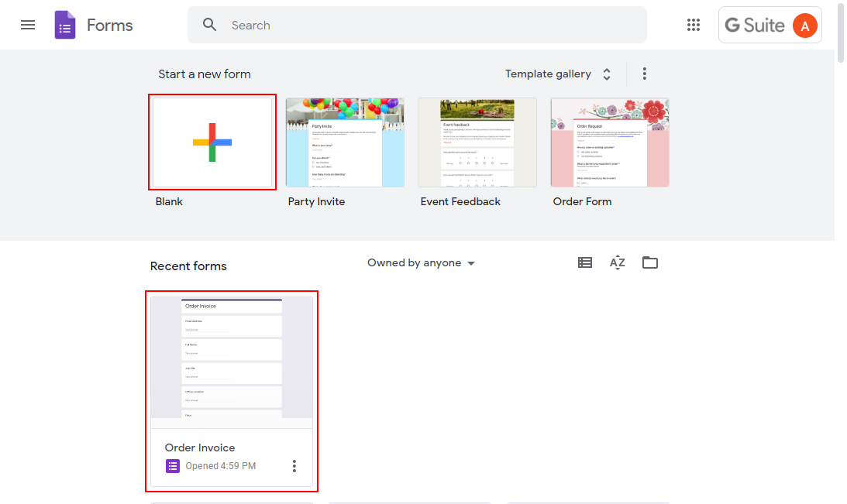Open the main hamburger menu
The height and width of the screenshot is (504, 847).
(28, 25)
